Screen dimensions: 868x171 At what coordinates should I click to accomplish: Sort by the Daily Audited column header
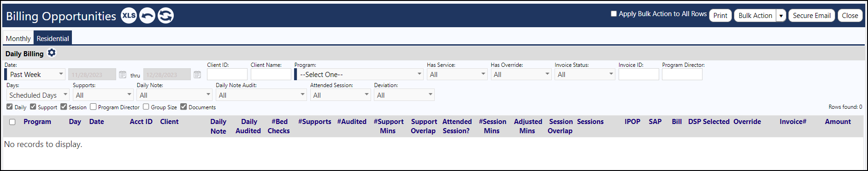248,126
